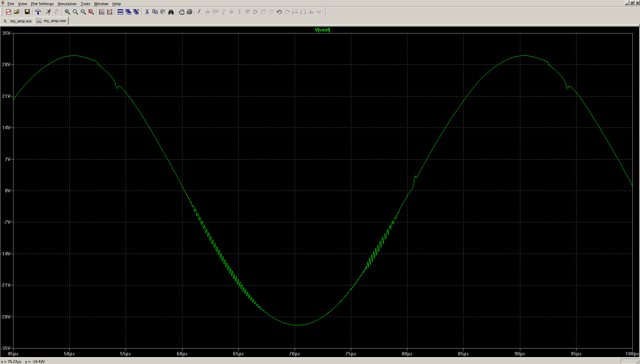Select the Wire pencil tool icon

point(200,12)
